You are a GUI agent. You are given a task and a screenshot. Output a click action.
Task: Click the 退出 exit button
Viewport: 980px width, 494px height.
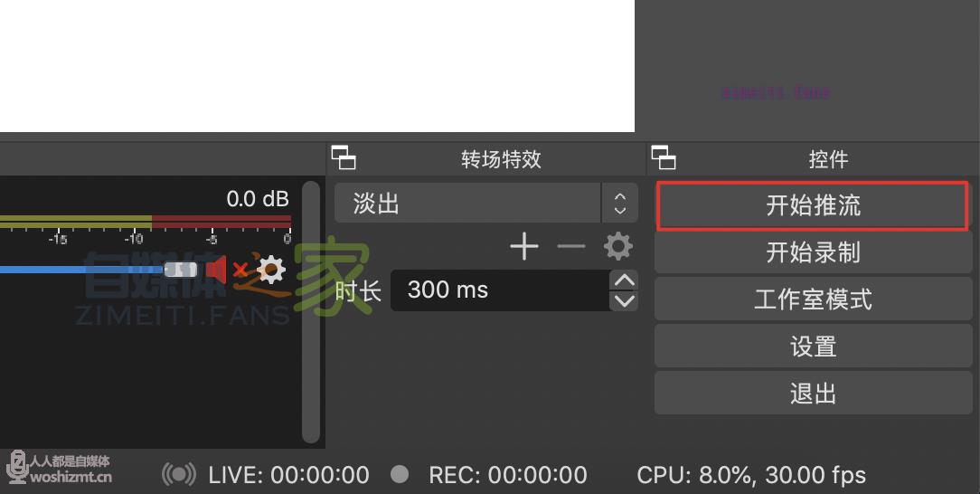(x=813, y=394)
